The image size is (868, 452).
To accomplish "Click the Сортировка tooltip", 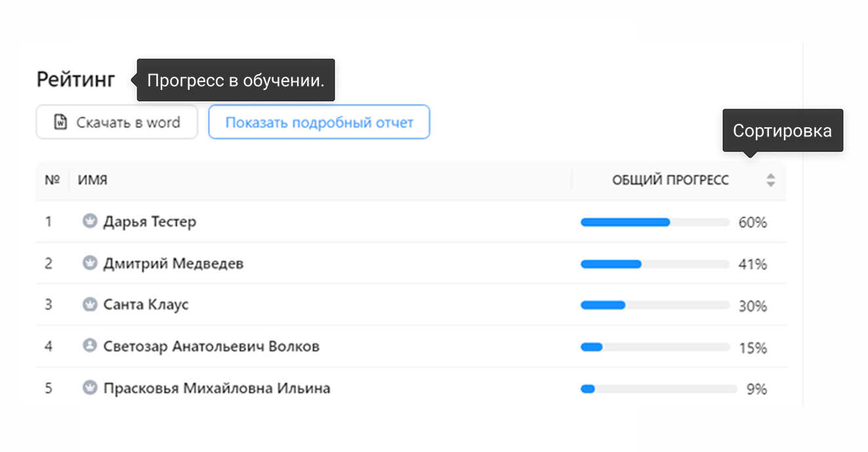I will [783, 131].
